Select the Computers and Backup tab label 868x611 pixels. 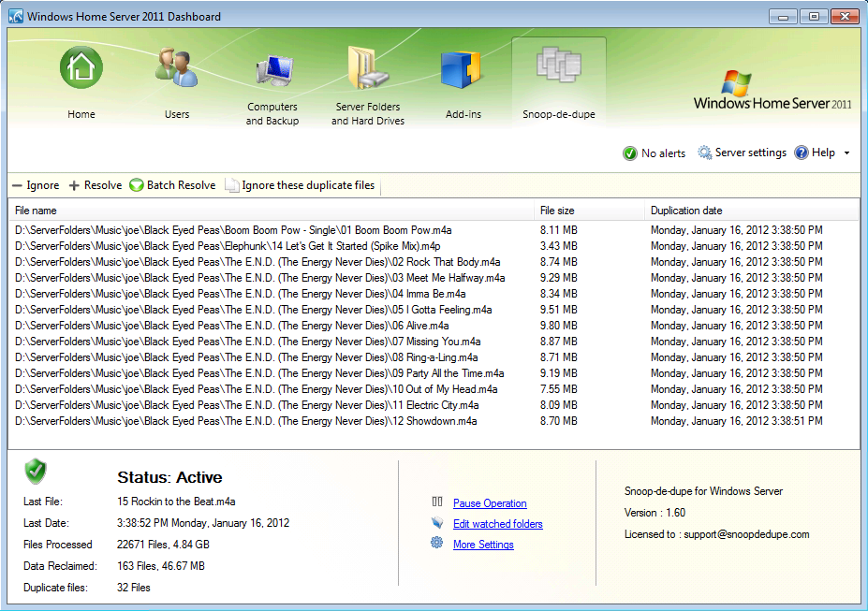coord(272,113)
